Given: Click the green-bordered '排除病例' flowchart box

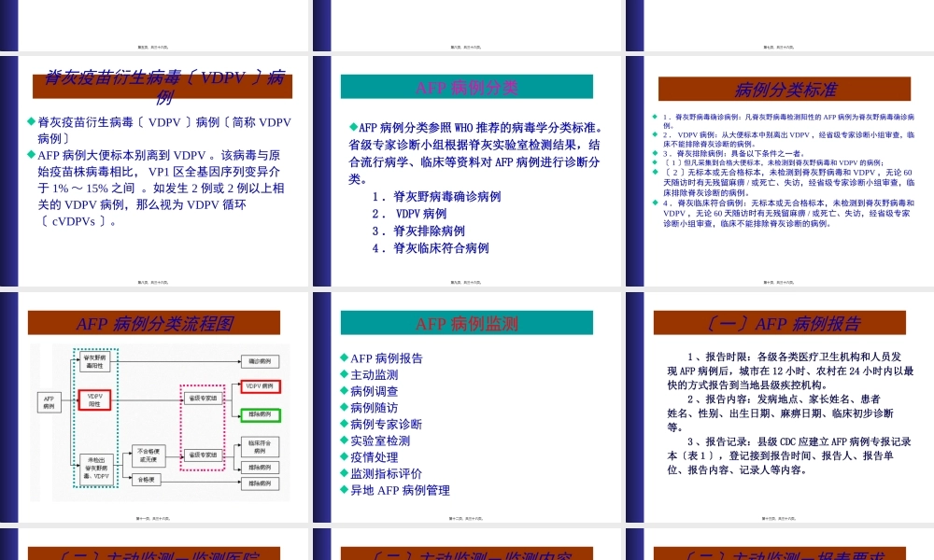Looking at the screenshot, I should pyautogui.click(x=261, y=414).
